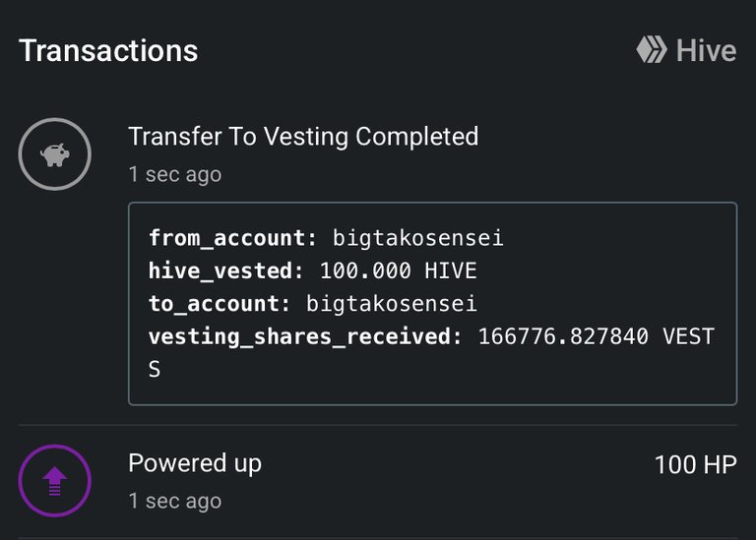Click the to_account field label

click(220, 304)
